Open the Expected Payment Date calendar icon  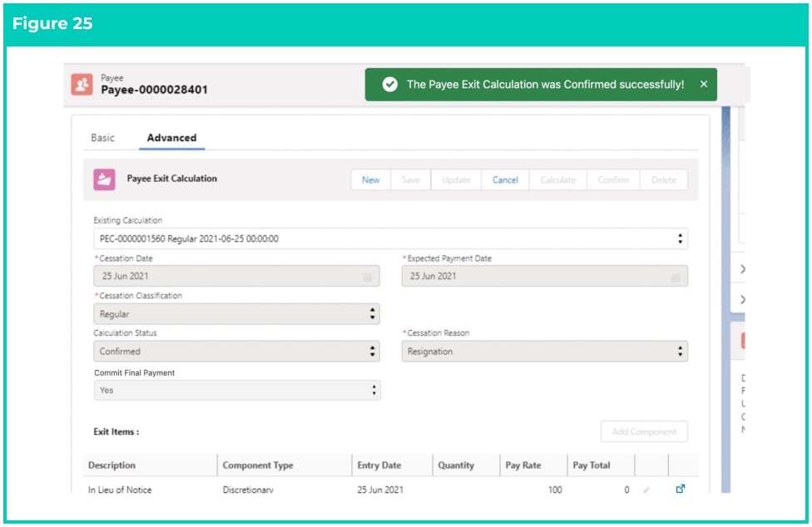[676, 277]
